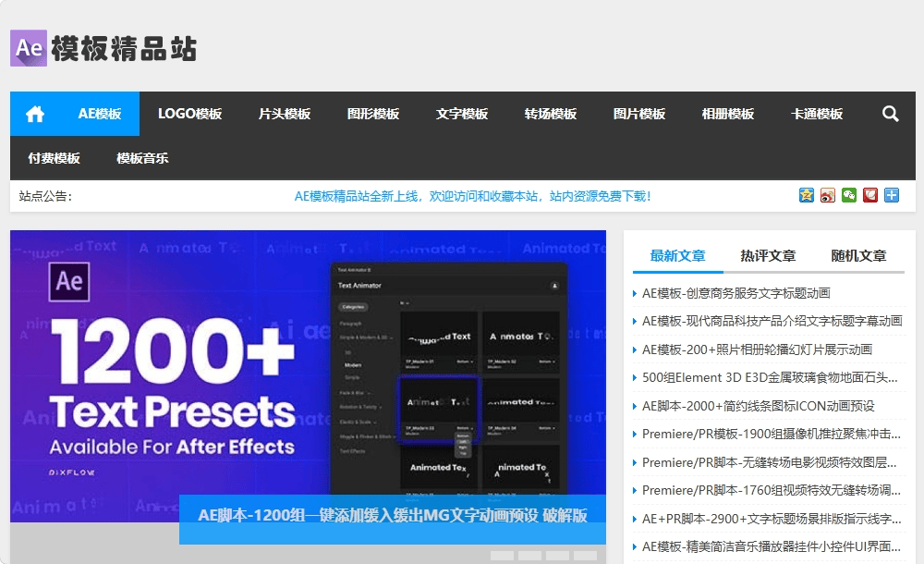
Task: Open 付费模板 menu item
Action: 55,158
